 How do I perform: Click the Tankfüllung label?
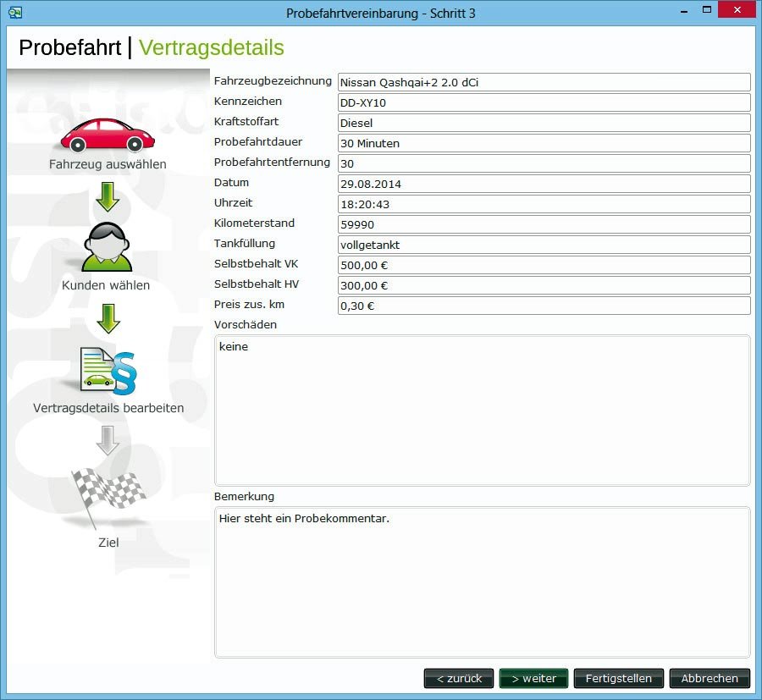coord(245,244)
